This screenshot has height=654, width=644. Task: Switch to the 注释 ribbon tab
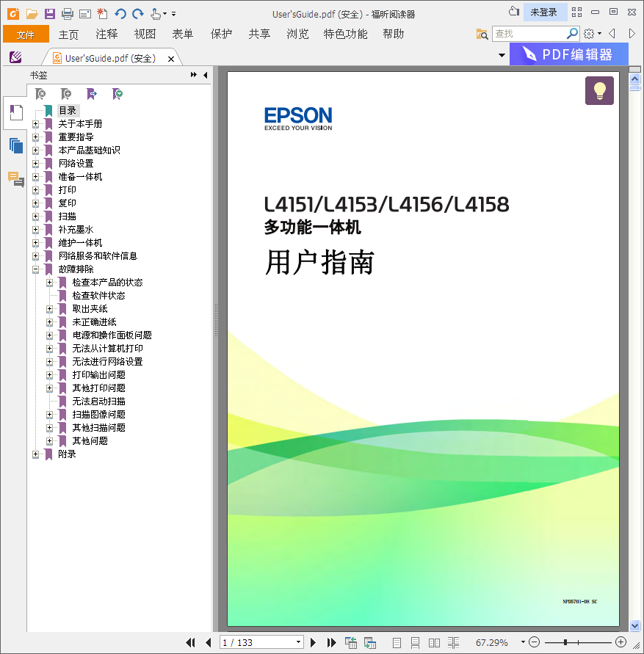coord(107,34)
